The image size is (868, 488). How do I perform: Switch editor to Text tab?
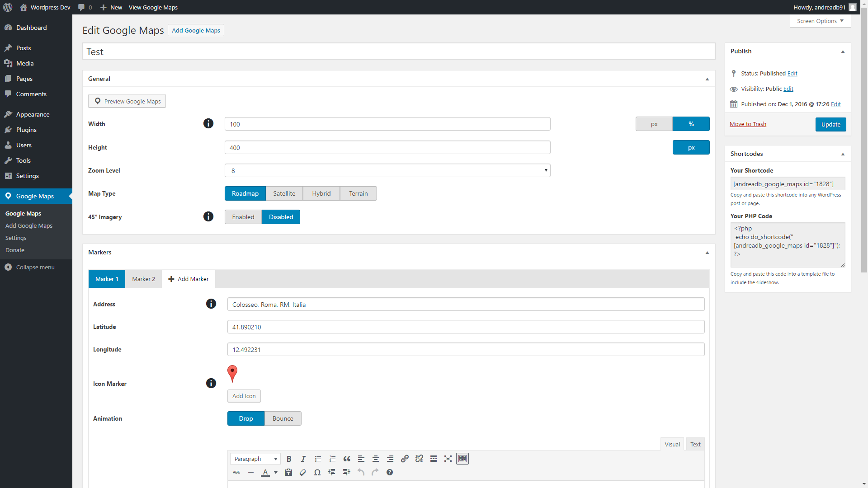click(695, 444)
